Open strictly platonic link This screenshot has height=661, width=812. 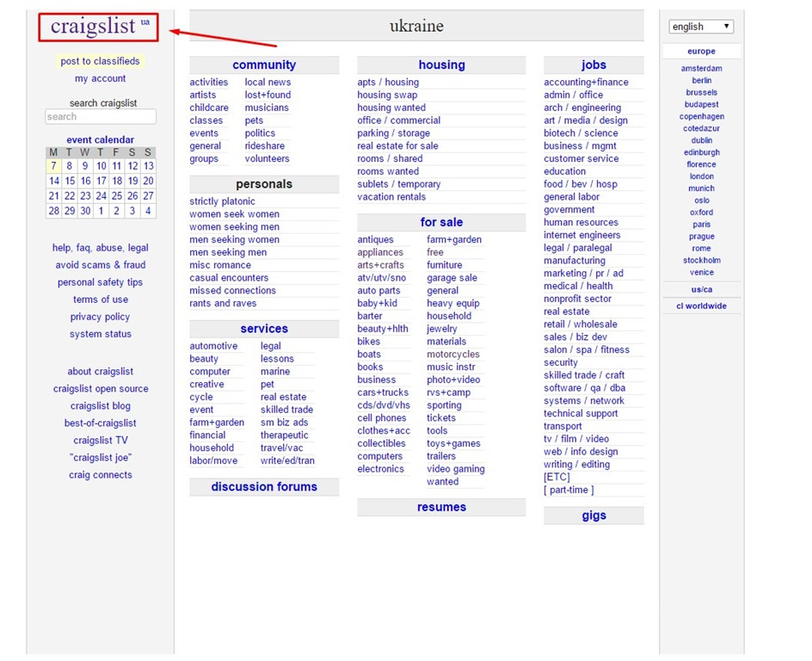point(222,201)
